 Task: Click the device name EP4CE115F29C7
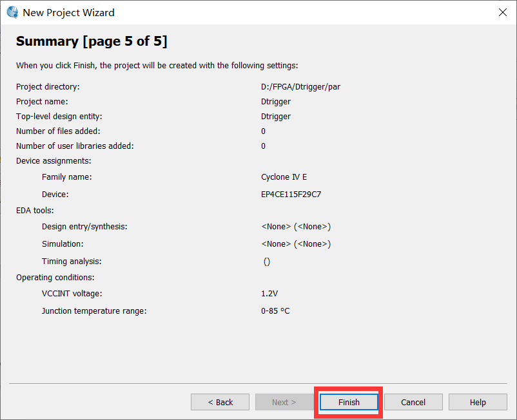[x=291, y=195]
